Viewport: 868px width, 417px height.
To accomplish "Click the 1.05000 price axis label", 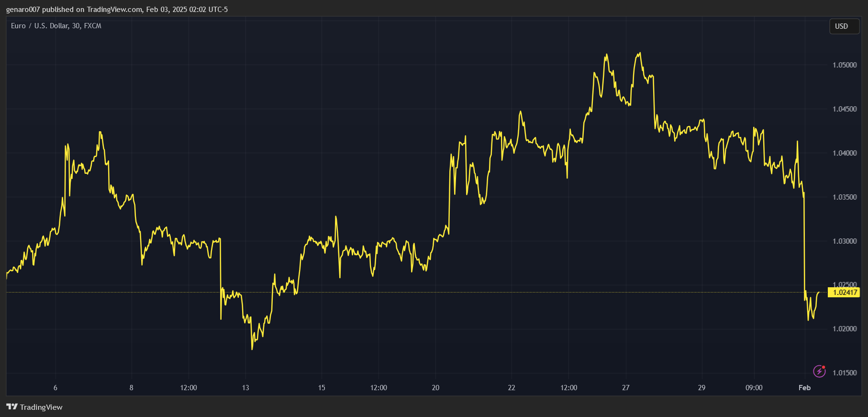I will coord(845,65).
